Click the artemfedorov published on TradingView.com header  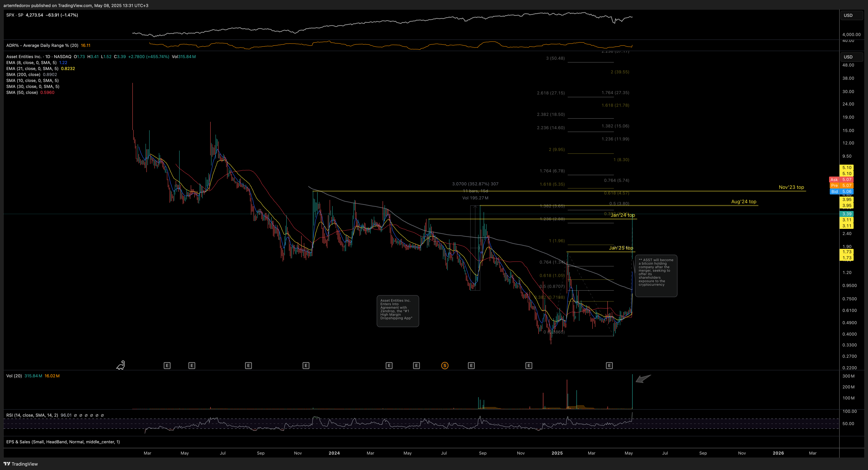pos(76,5)
